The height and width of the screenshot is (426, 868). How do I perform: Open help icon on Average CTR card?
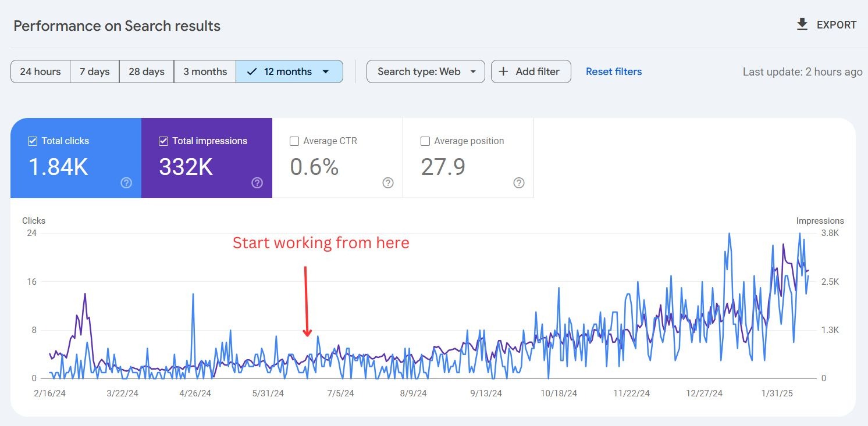click(388, 183)
